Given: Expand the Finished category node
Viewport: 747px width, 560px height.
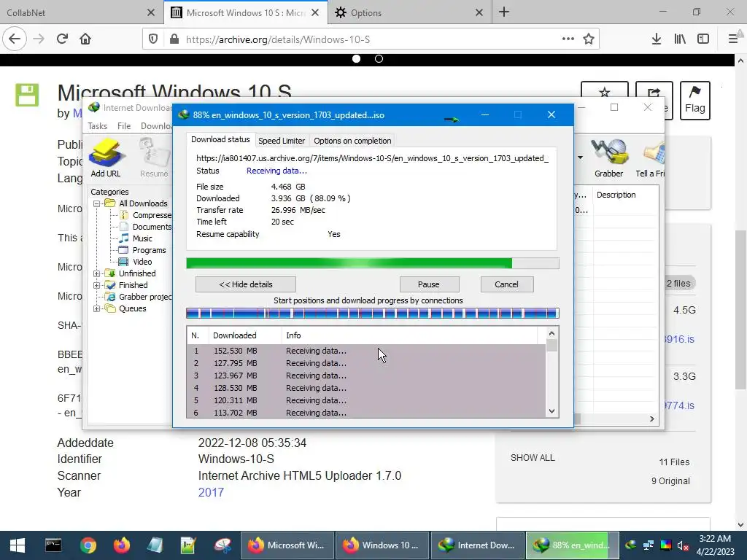Looking at the screenshot, I should click(x=97, y=285).
